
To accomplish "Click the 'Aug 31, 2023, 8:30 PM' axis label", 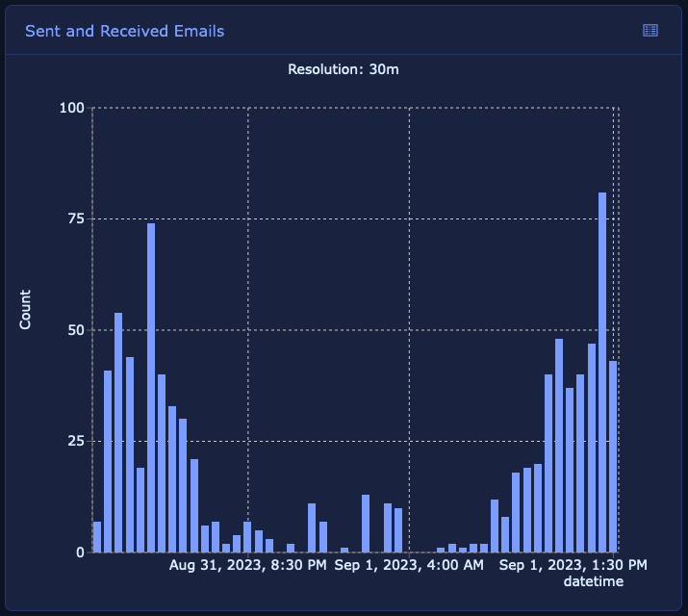I will pyautogui.click(x=247, y=565).
